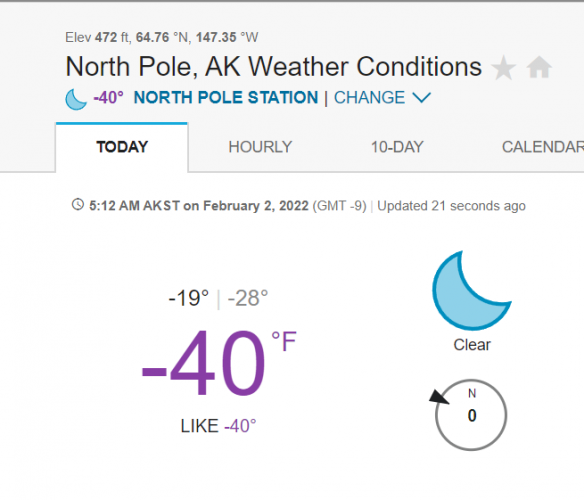Click the LIKE -40° feels-like value

point(219,426)
